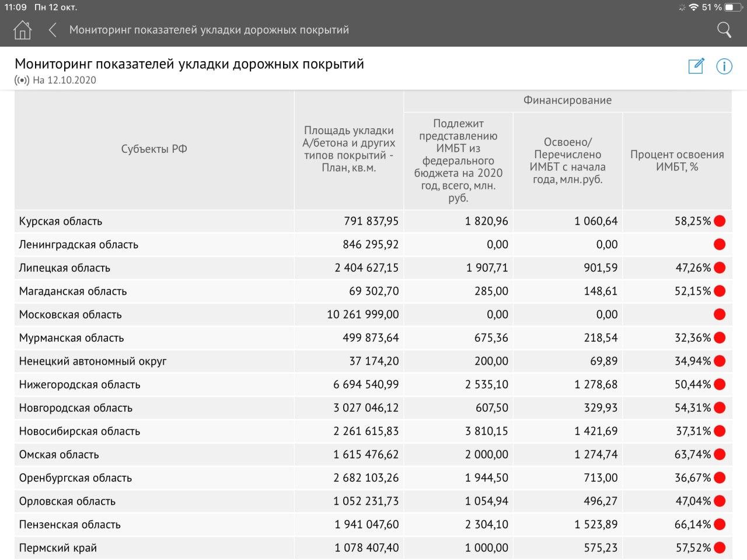
Task: Select Ненецкий автономный округ row
Action: tap(93, 361)
